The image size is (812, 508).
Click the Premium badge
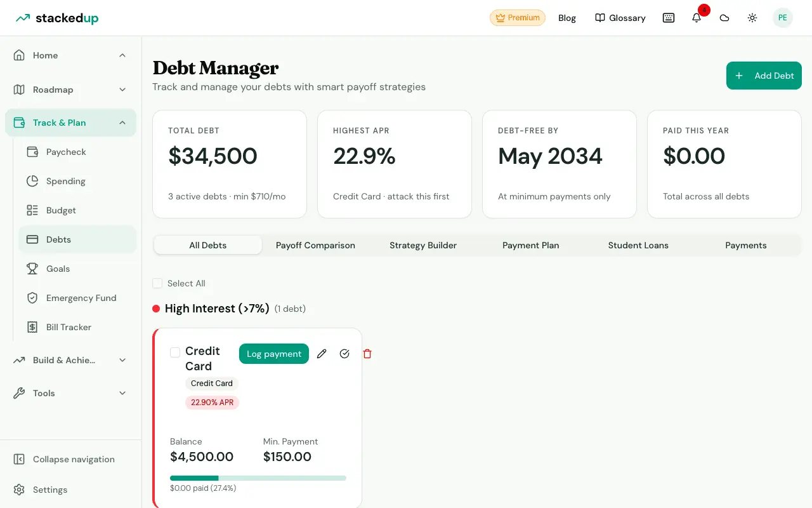coord(518,18)
